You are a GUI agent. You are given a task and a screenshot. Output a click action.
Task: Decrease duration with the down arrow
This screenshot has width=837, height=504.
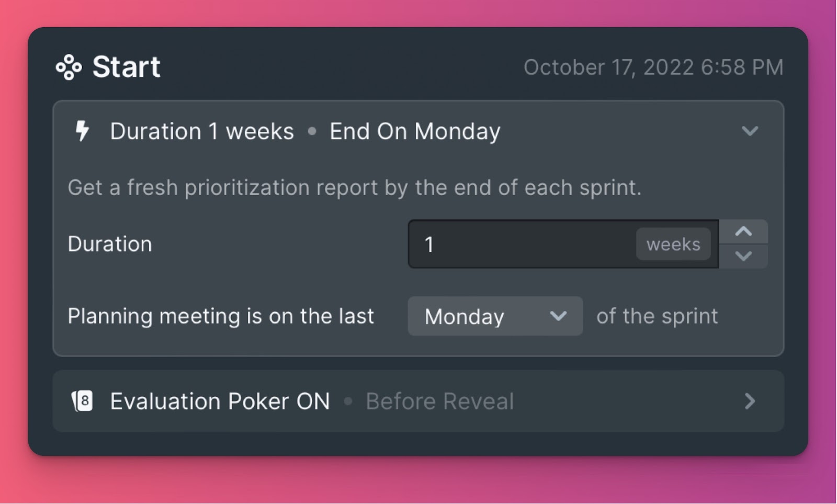743,256
